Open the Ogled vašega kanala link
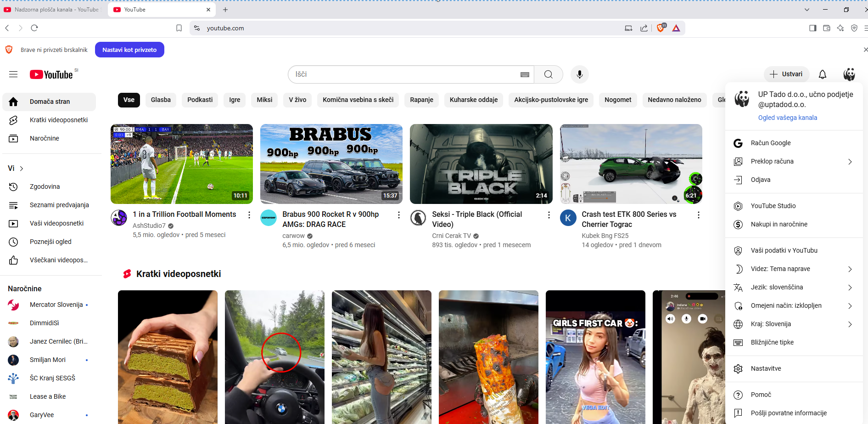The width and height of the screenshot is (868, 424). pyautogui.click(x=787, y=118)
